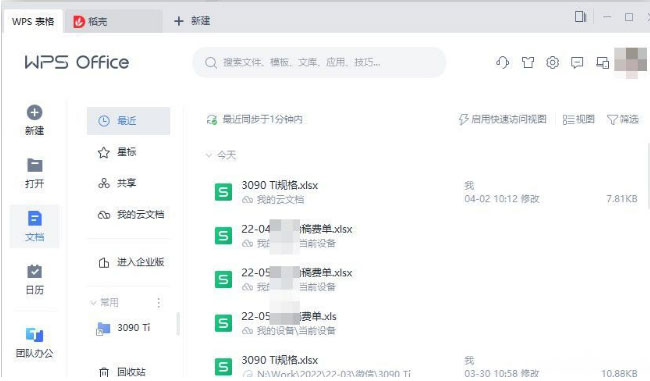Open the 筛选 filter options
Image resolution: width=650 pixels, height=381 pixels.
[x=623, y=119]
